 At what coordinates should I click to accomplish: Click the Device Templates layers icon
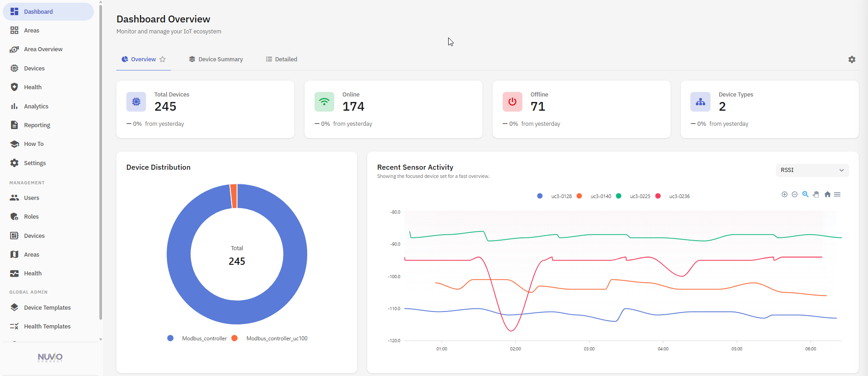click(14, 307)
